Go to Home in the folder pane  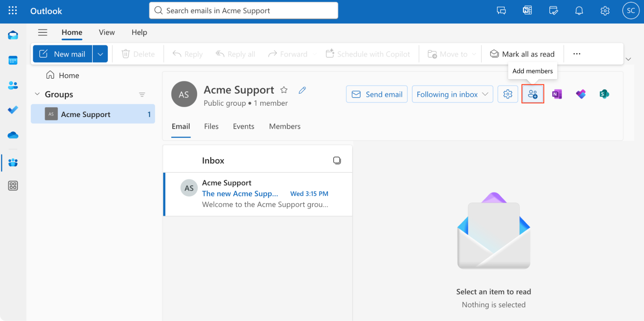click(62, 75)
